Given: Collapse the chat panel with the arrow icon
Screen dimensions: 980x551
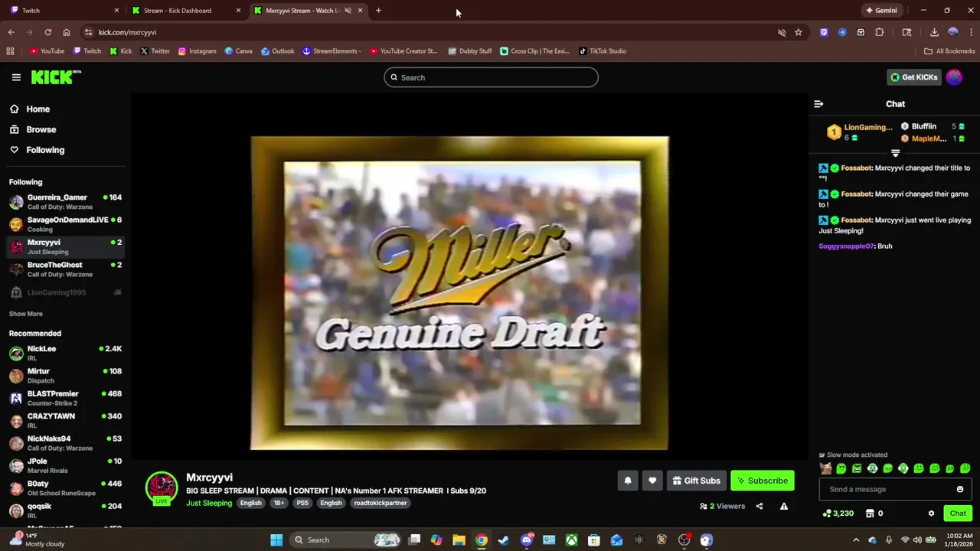Looking at the screenshot, I should click(818, 104).
